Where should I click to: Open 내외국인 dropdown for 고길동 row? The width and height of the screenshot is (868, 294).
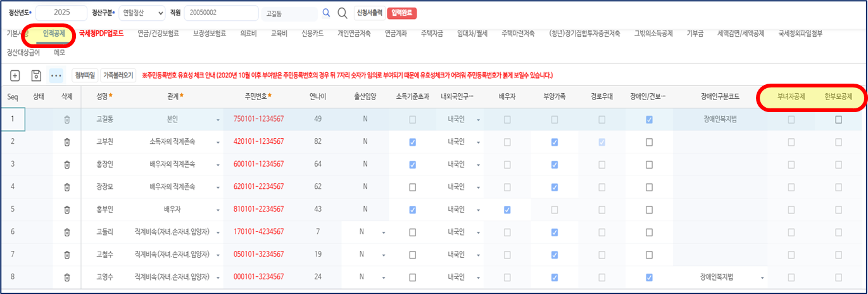click(x=478, y=120)
